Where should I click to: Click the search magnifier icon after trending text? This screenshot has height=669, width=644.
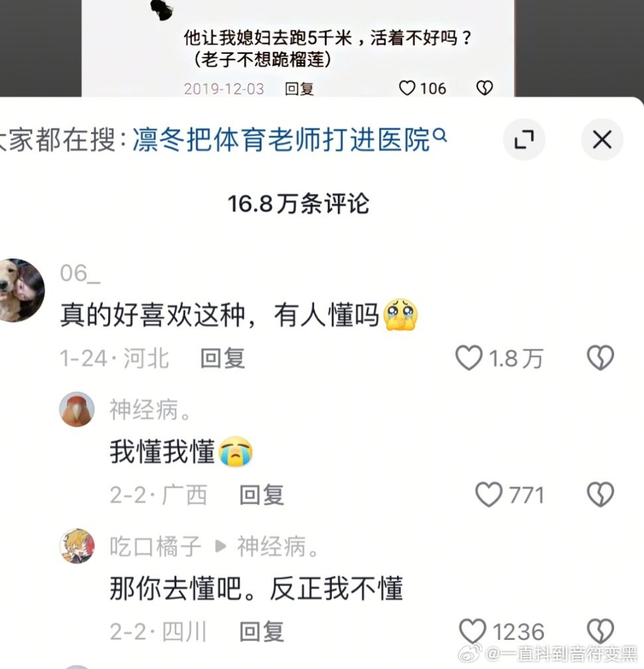(x=440, y=136)
